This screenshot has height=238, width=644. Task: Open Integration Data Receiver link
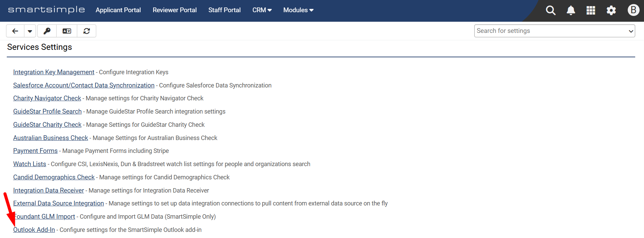48,191
